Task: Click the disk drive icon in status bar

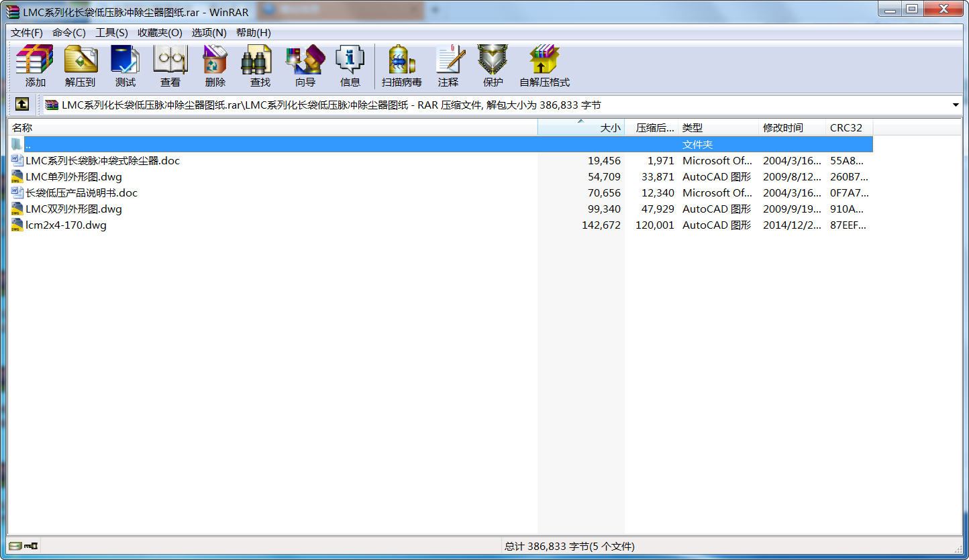Action: coord(15,546)
